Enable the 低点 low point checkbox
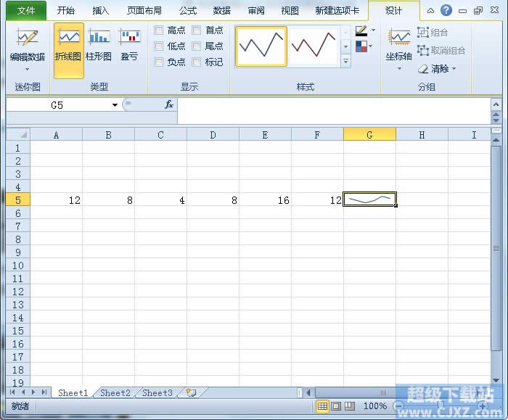This screenshot has height=420, width=508. pyautogui.click(x=158, y=46)
